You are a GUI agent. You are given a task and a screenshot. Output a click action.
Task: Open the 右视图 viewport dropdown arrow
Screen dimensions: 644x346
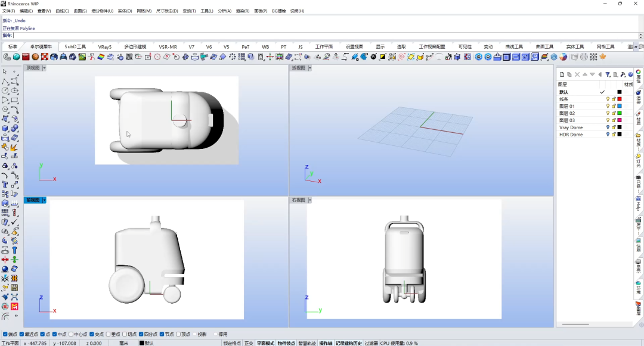coord(309,200)
